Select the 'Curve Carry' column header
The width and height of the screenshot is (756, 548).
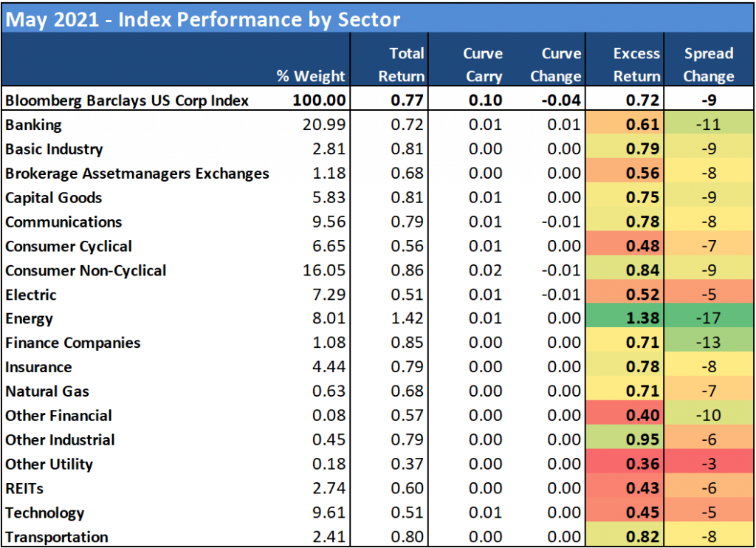(483, 65)
